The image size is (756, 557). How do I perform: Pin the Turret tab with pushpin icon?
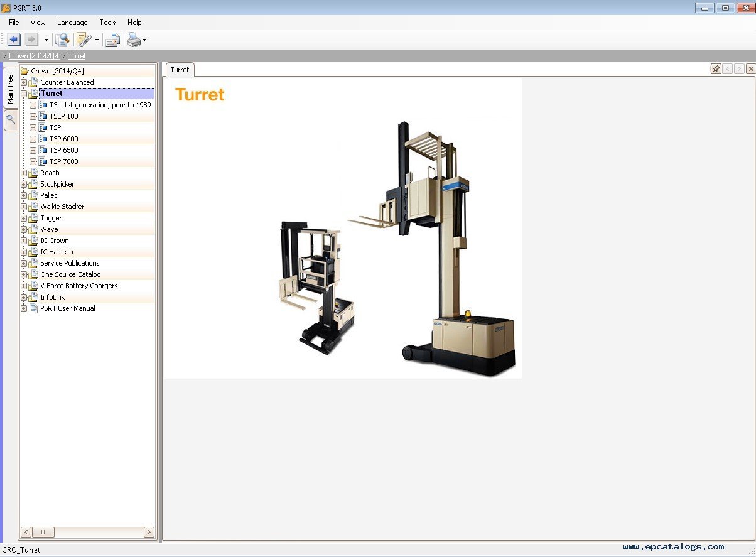(x=716, y=69)
